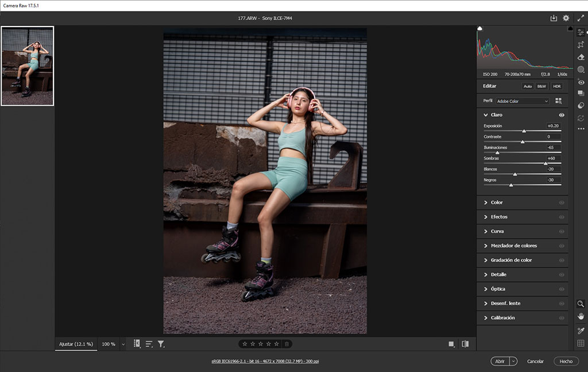Toggle the shadow clipping warning in histogram

click(x=480, y=28)
